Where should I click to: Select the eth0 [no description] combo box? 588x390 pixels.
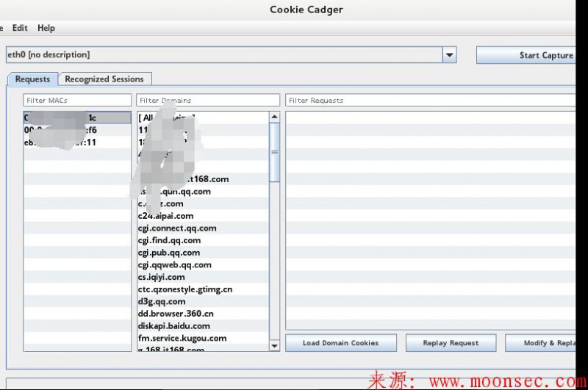(231, 54)
